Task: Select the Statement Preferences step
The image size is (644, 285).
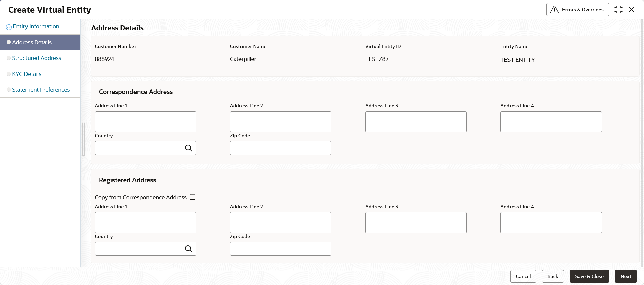Action: (41, 90)
